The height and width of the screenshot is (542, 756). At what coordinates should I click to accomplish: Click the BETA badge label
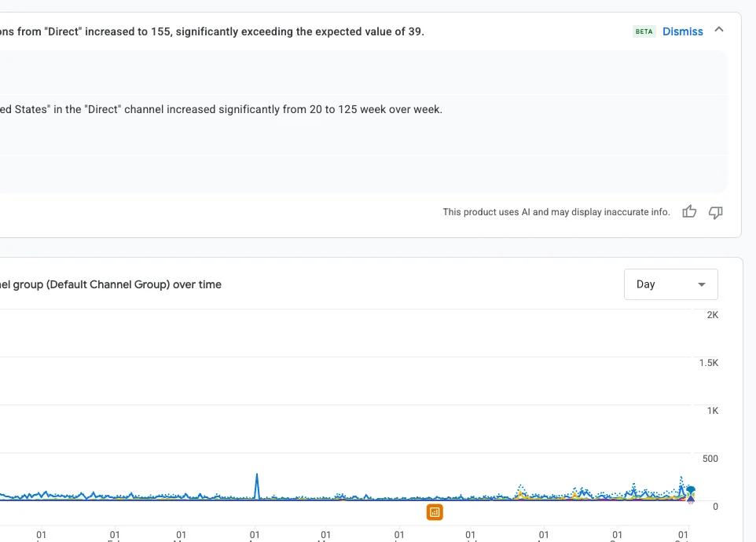coord(644,31)
